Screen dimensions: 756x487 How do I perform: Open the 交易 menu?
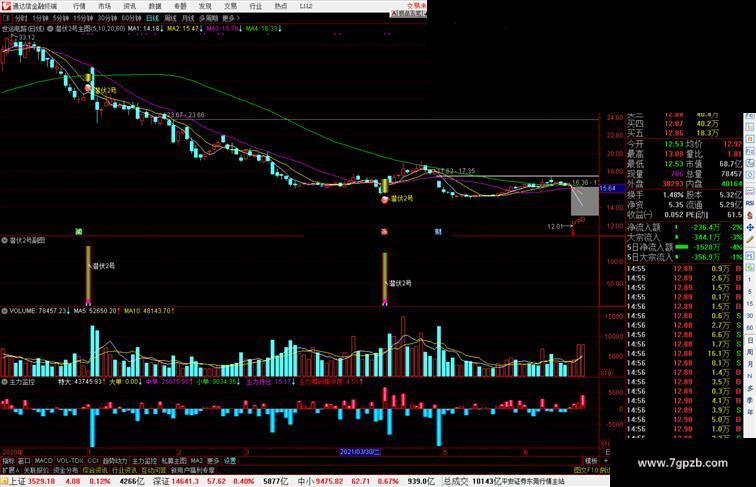230,6
